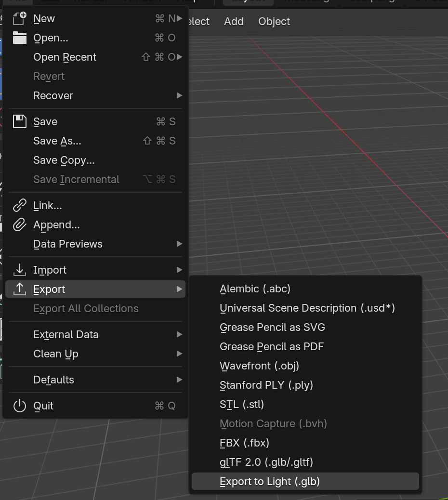Open the Data Previews entry
This screenshot has width=448, height=500.
point(95,244)
